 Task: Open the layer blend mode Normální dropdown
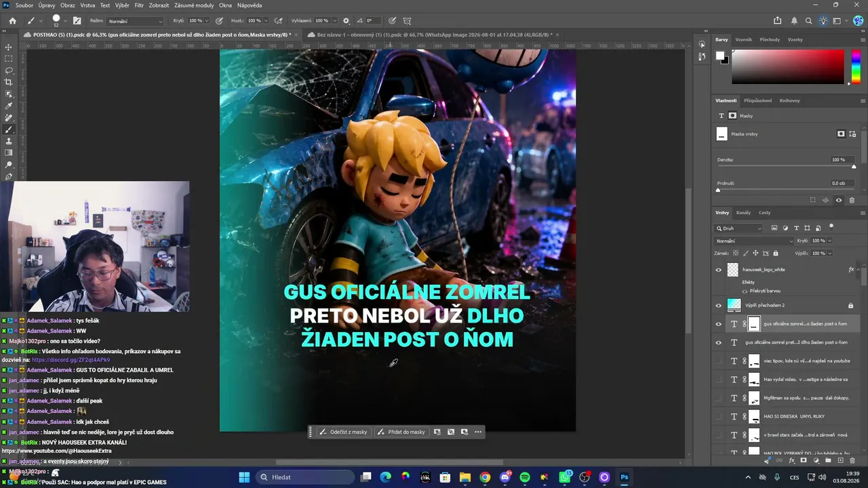pos(755,241)
